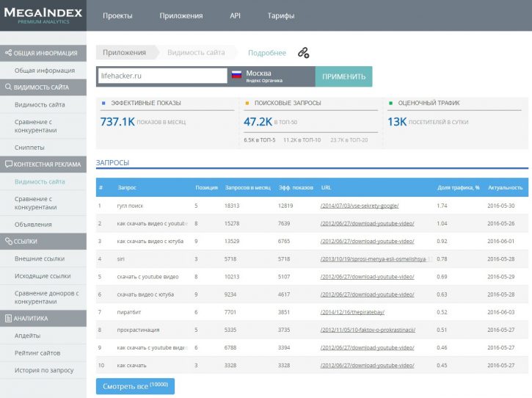Click the Russian flag icon
532x398 pixels.
[x=236, y=74]
